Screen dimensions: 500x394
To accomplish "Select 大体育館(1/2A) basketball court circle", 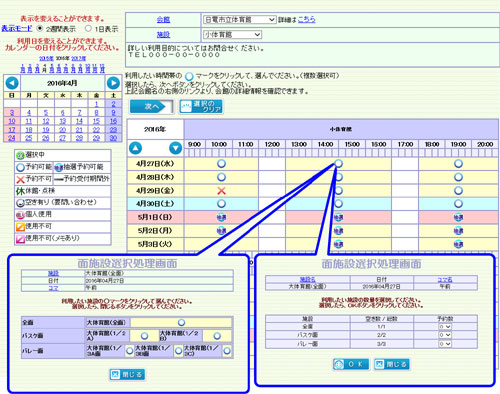I will coord(144,336).
